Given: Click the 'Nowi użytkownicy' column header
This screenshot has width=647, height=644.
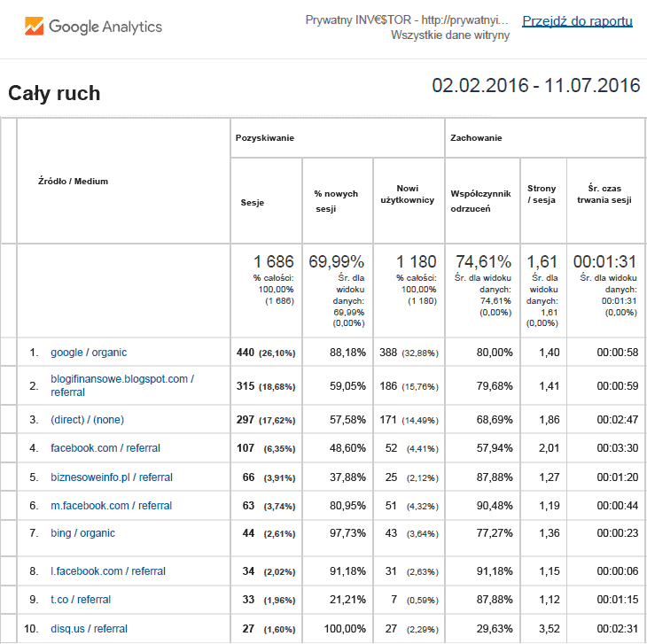Looking at the screenshot, I should pos(408,194).
